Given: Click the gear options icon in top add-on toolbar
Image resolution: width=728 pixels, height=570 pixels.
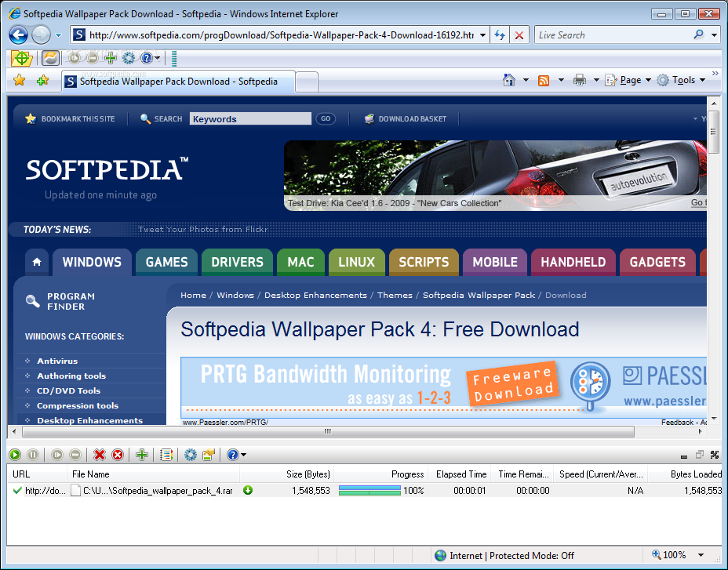Looking at the screenshot, I should [129, 58].
